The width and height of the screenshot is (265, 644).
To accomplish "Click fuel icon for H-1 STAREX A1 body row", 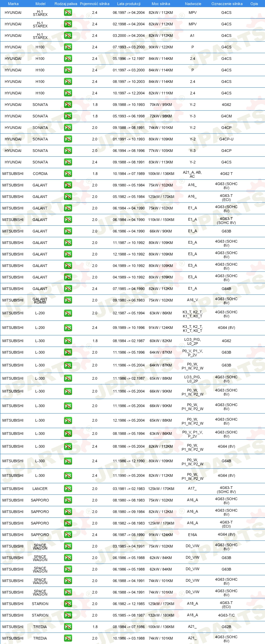I will [x=68, y=36].
